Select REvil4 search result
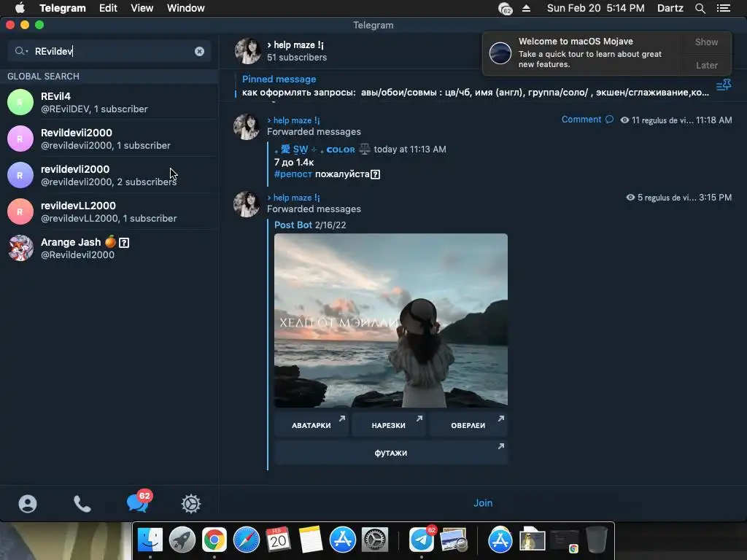 (x=109, y=102)
